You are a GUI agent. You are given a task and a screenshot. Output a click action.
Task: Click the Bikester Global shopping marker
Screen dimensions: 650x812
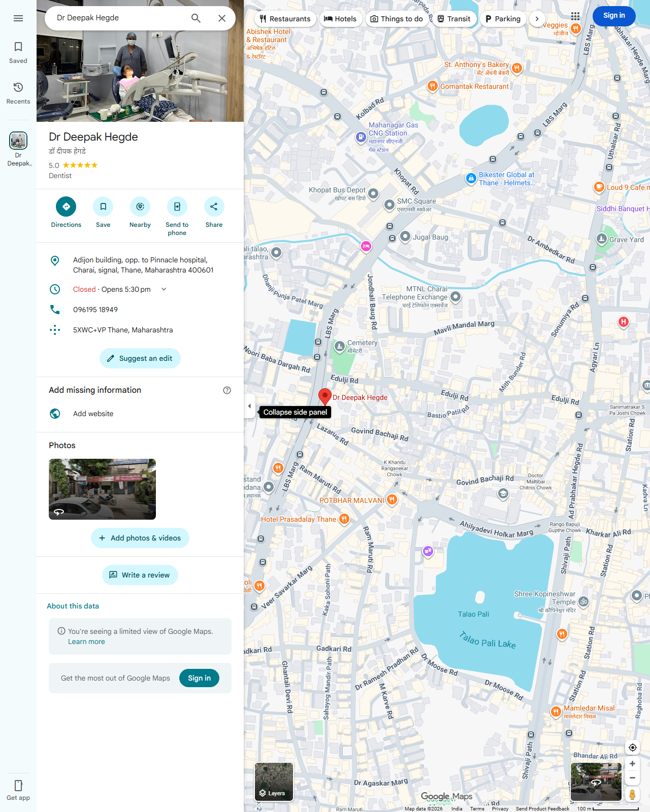click(471, 179)
